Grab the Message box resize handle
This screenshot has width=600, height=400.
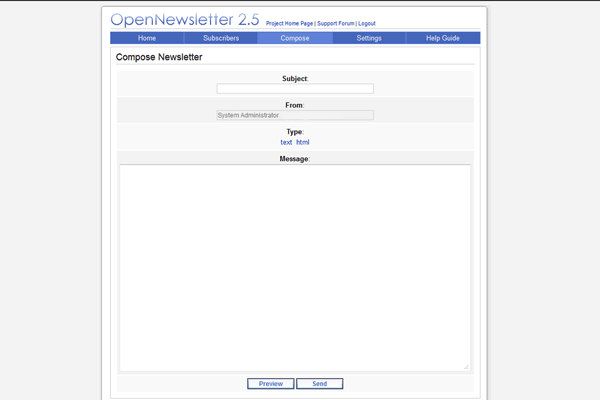pyautogui.click(x=466, y=367)
